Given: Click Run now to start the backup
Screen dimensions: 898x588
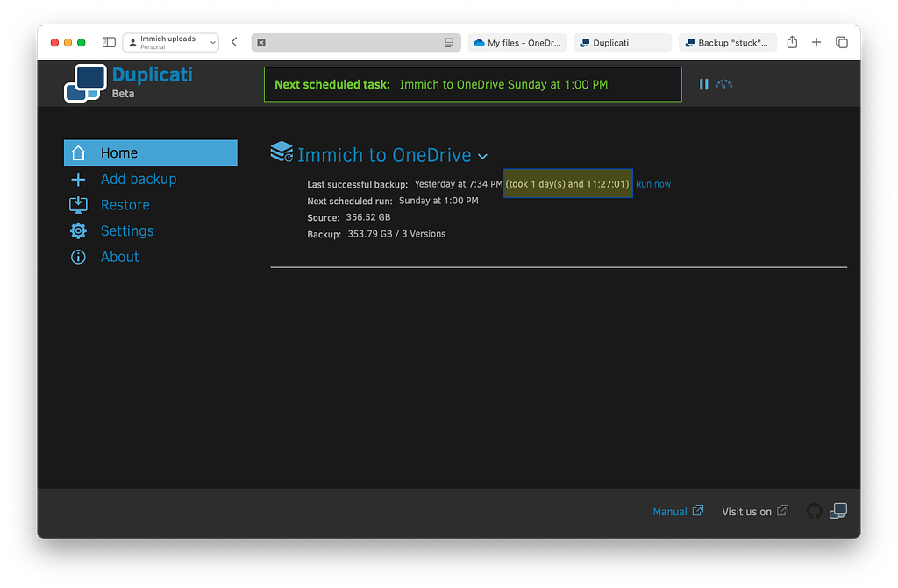Looking at the screenshot, I should pyautogui.click(x=652, y=183).
